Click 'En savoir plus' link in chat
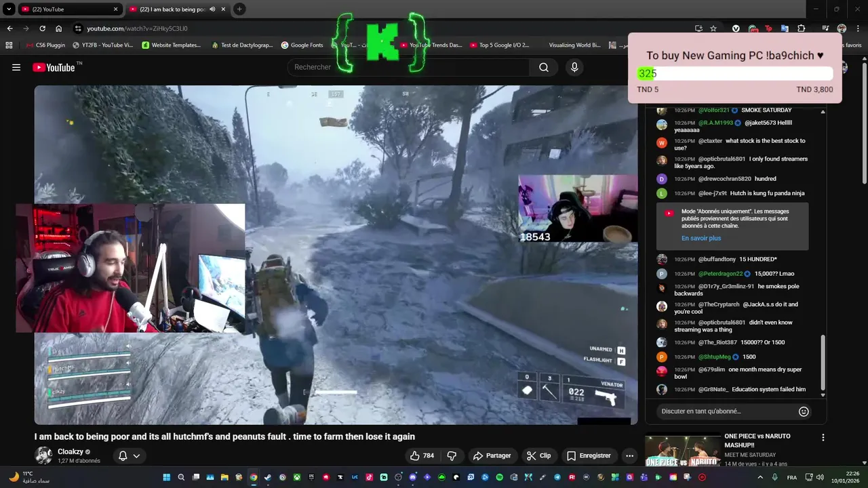Viewport: 868px width, 488px height. [x=701, y=239]
